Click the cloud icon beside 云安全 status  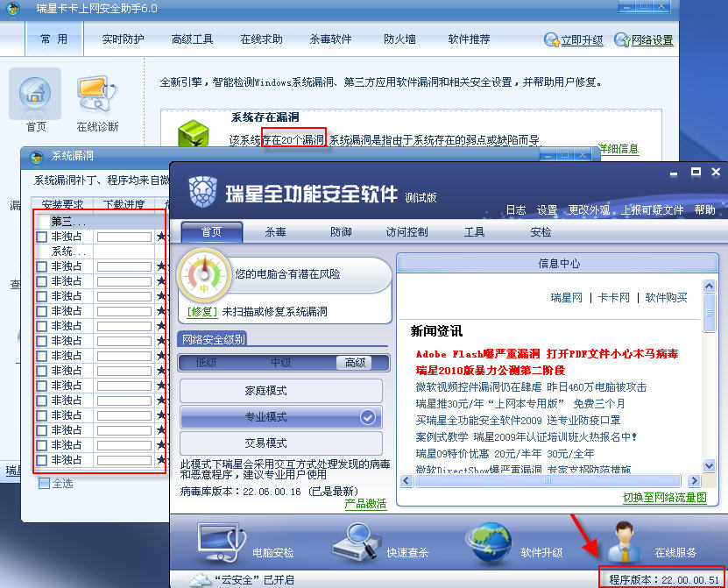pos(200,579)
